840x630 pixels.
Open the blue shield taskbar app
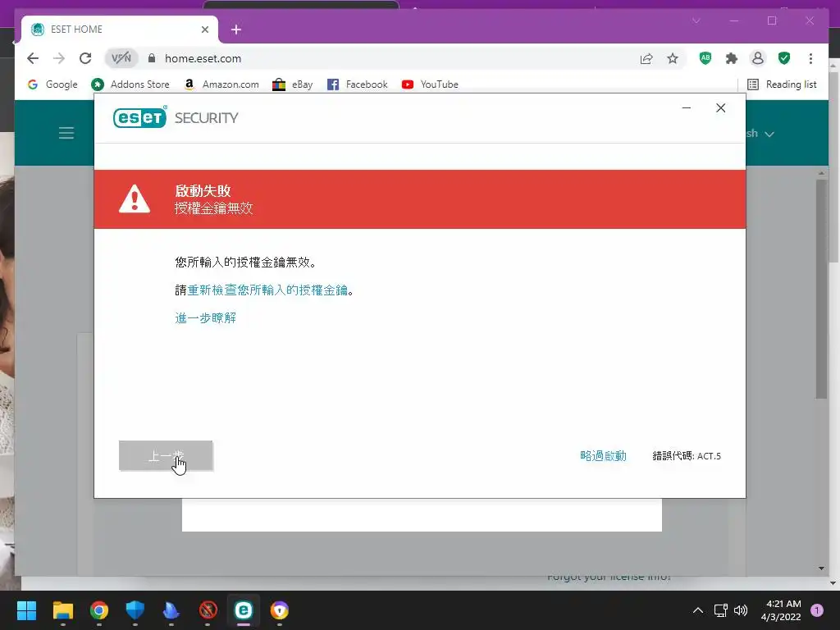point(135,610)
